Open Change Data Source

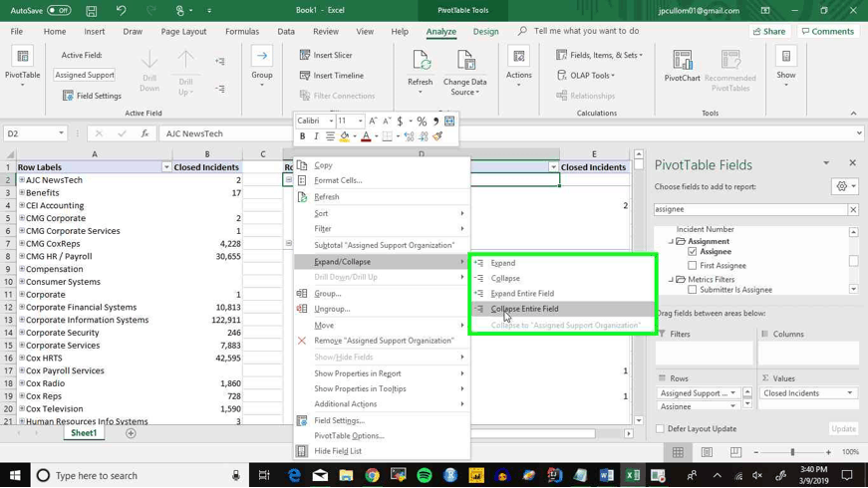pos(465,72)
